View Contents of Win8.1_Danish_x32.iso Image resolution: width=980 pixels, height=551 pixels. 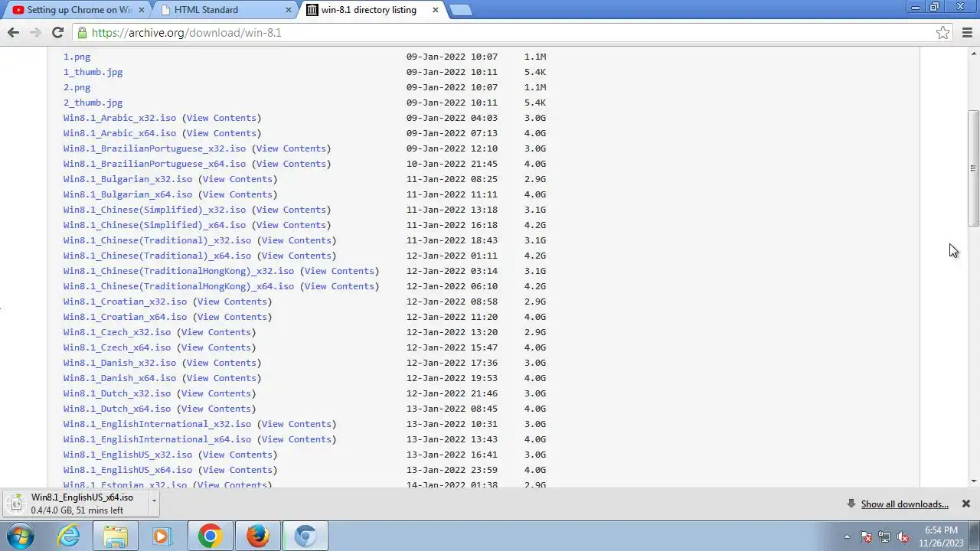221,363
